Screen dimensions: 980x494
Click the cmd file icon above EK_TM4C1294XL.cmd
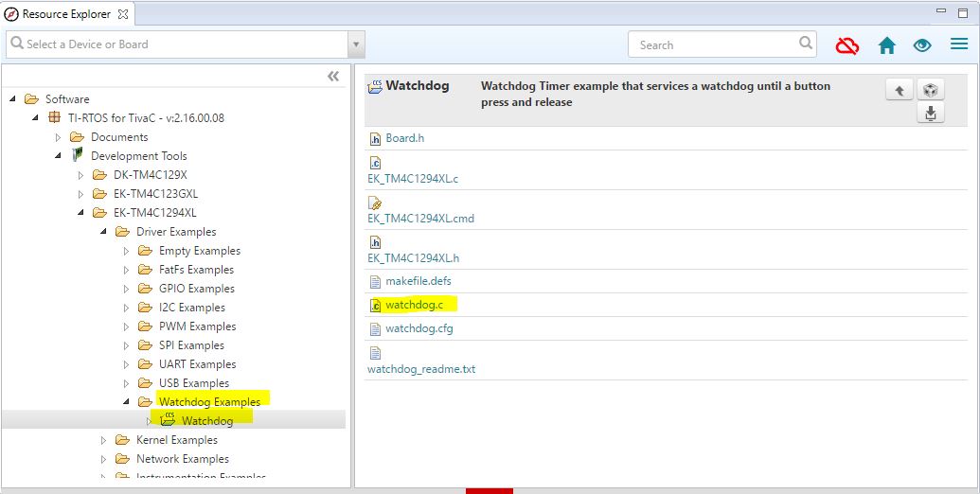375,203
